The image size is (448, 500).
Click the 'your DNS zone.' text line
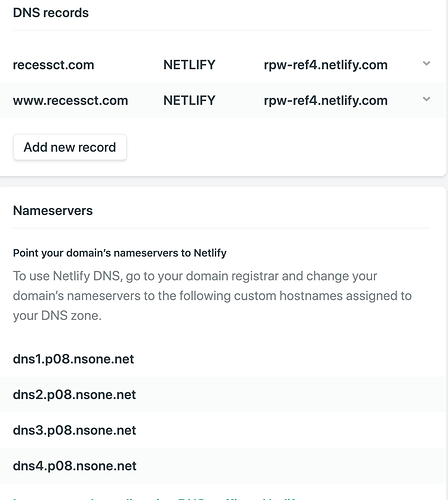coord(57,315)
